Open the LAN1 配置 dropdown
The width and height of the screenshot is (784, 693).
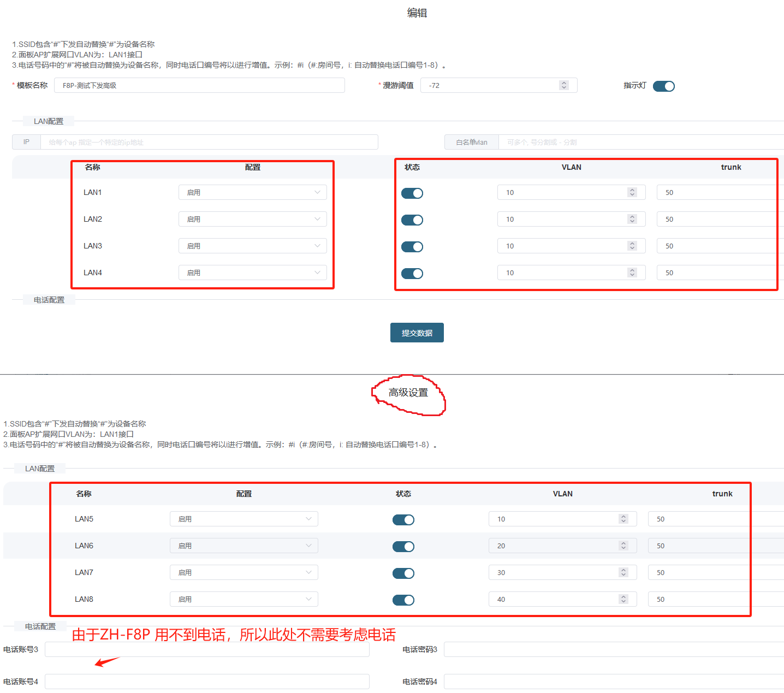tap(252, 192)
